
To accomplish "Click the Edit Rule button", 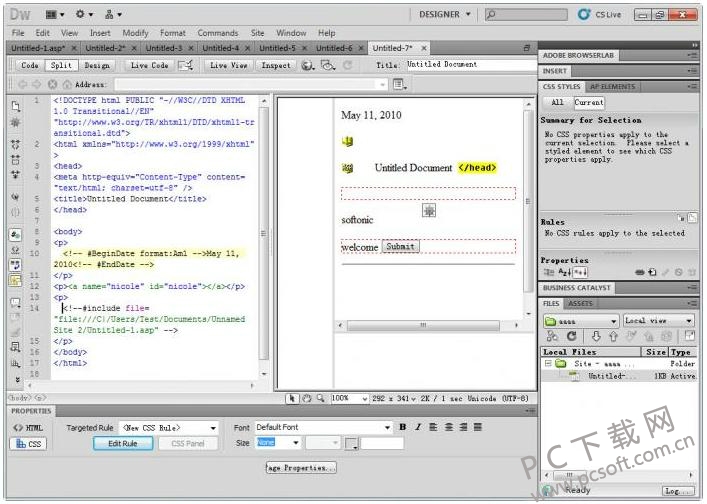I will (123, 443).
